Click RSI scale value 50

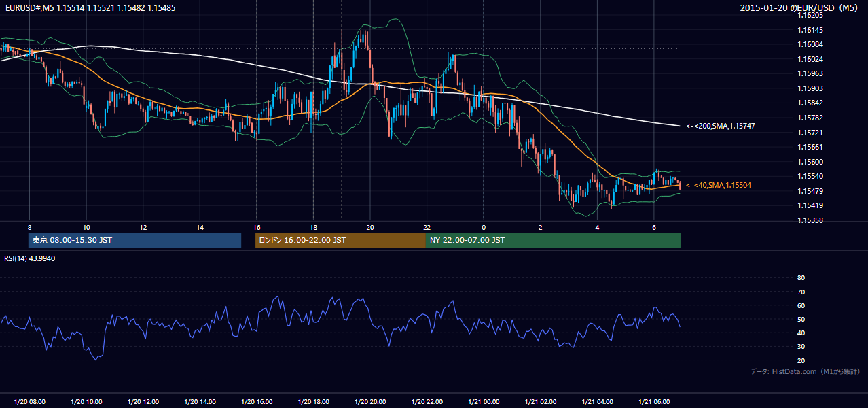coord(801,319)
